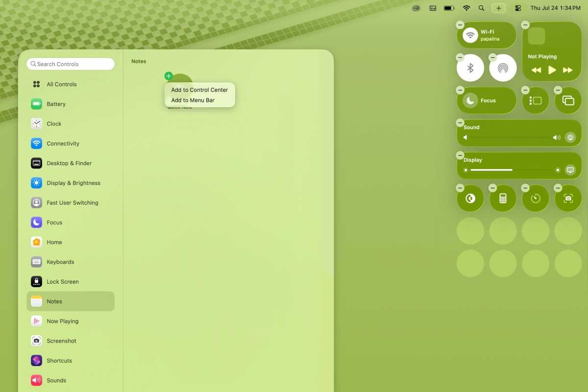Open the All Controls category
This screenshot has height=392, width=588.
[x=61, y=84]
